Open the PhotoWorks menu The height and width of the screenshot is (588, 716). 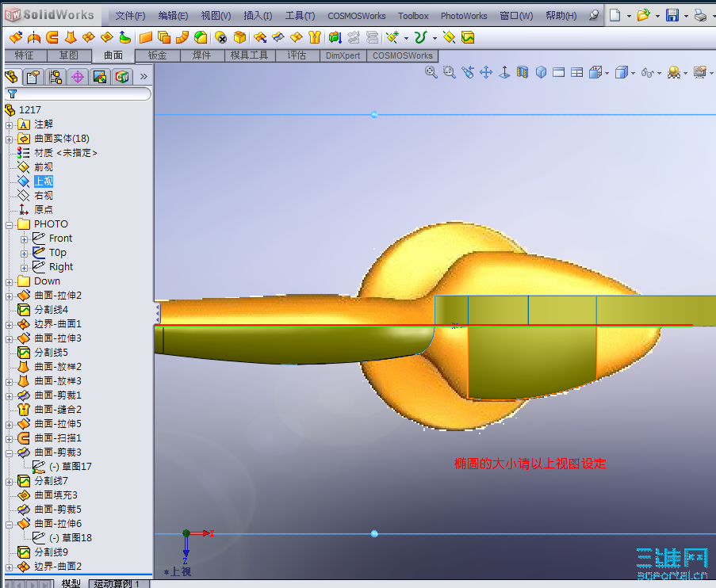[464, 16]
